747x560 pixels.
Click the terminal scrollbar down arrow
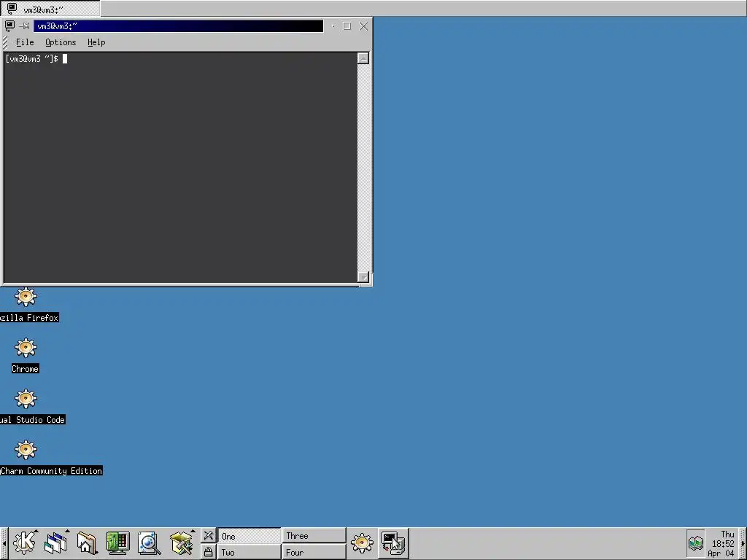(x=363, y=277)
